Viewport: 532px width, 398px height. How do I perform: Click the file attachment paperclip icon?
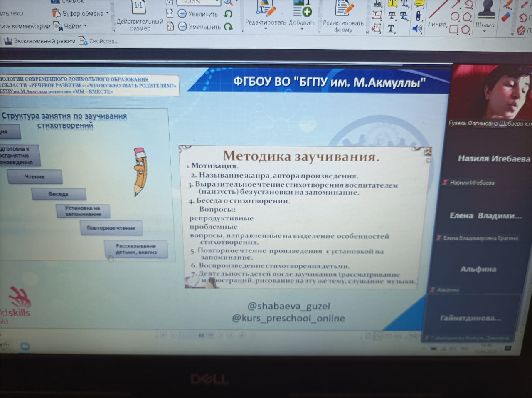tap(418, 16)
